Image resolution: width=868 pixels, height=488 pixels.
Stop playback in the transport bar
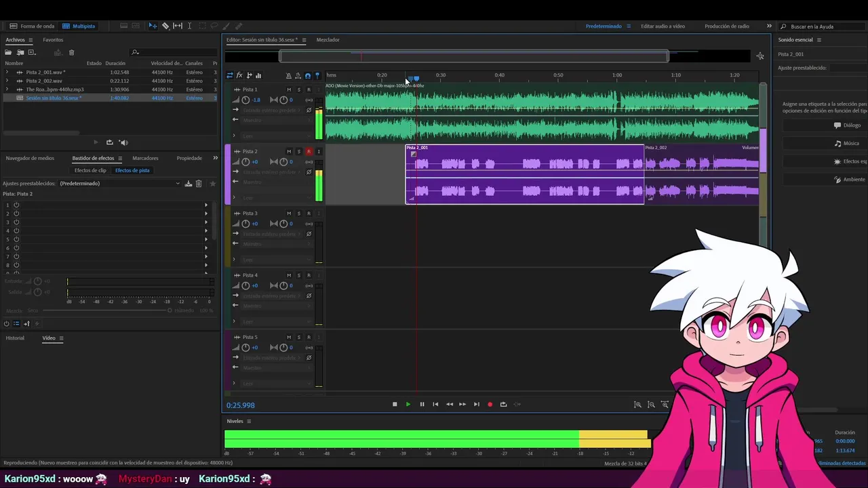(395, 405)
